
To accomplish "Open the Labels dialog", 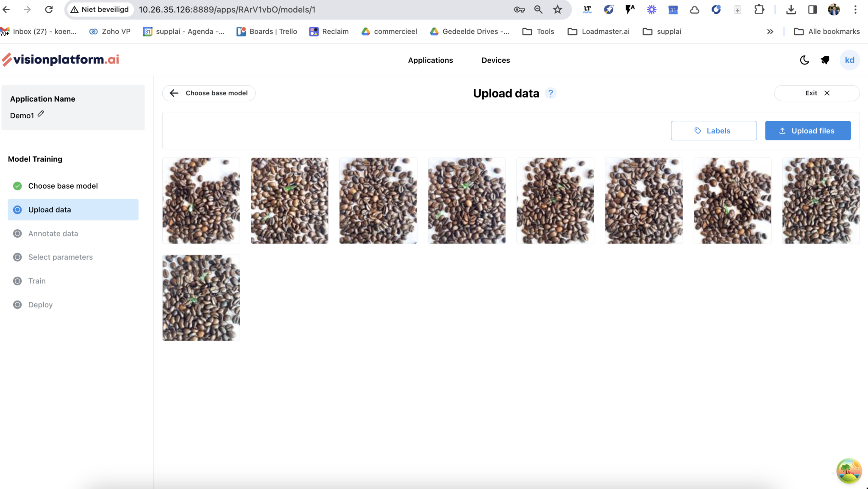I will pos(714,131).
